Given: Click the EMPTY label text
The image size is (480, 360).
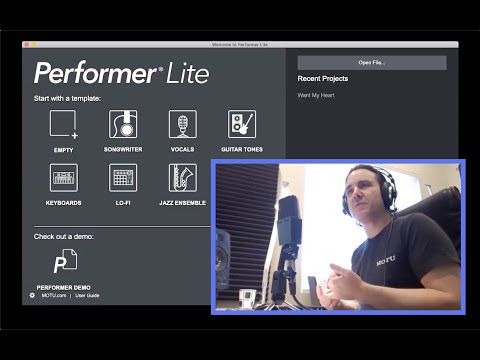Looking at the screenshot, I should click(63, 150).
